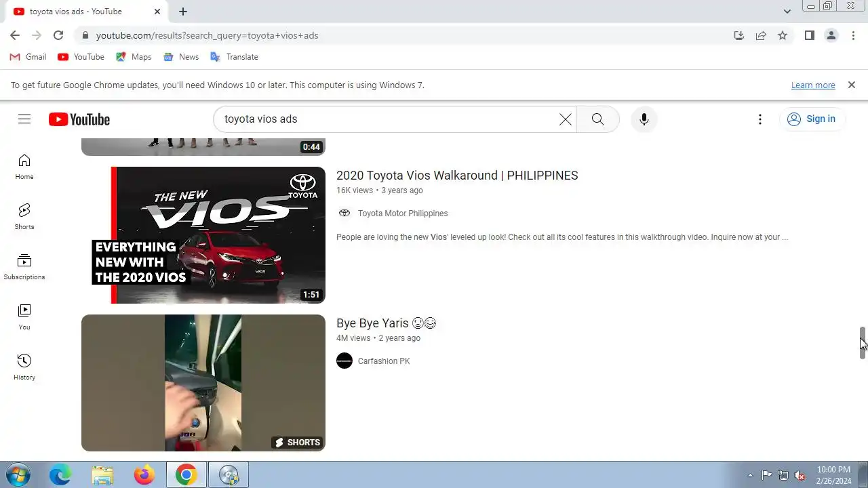Viewport: 868px width, 488px height.
Task: Go back with the browser back arrow
Action: coord(15,35)
